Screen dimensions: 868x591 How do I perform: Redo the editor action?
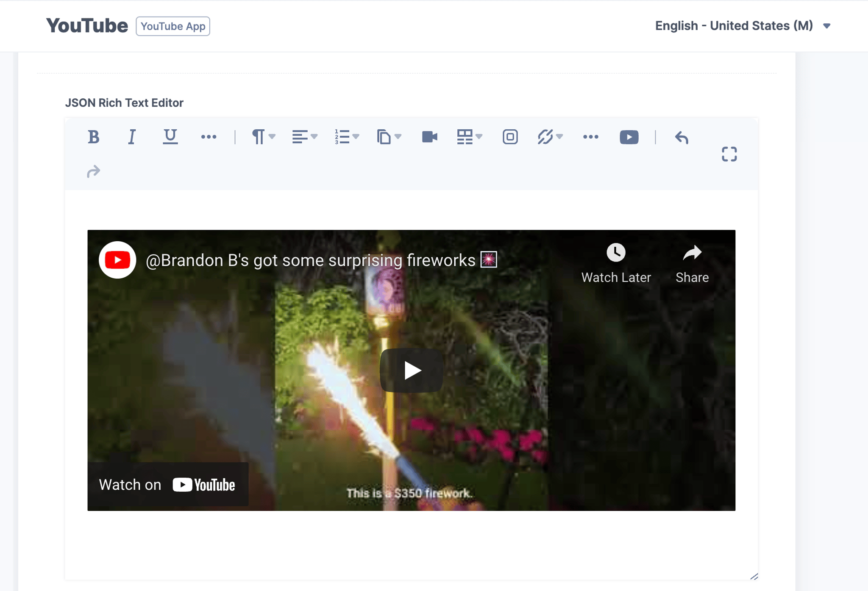pos(93,171)
